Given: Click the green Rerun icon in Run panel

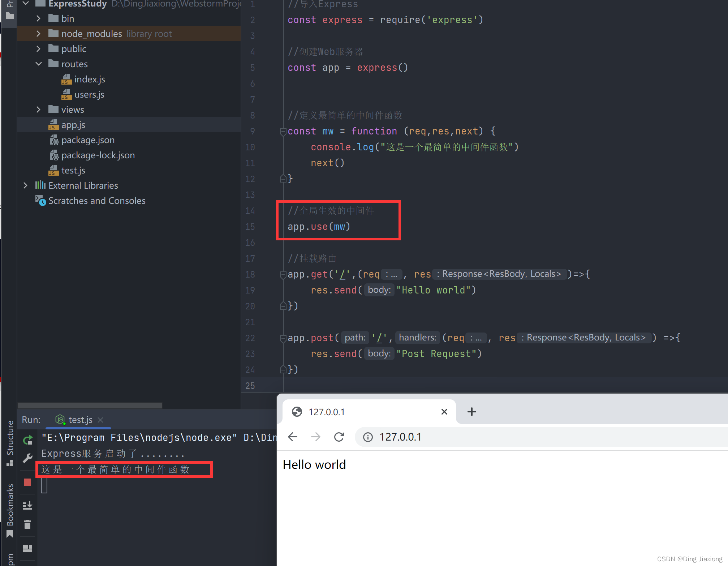Looking at the screenshot, I should pyautogui.click(x=28, y=440).
